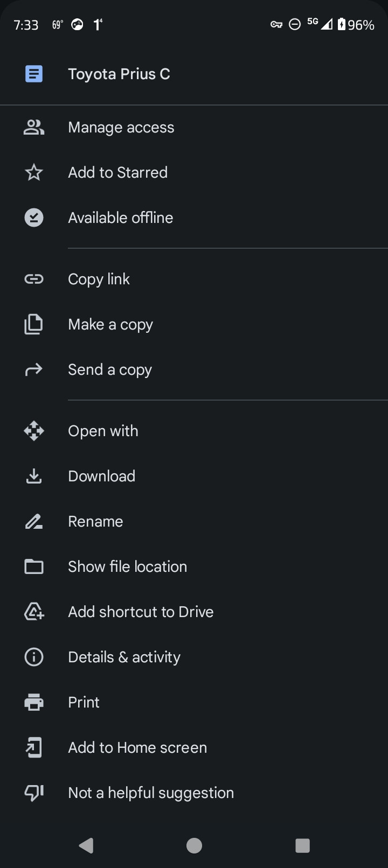Tap the blue Docs file icon
The height and width of the screenshot is (868, 388).
34,74
